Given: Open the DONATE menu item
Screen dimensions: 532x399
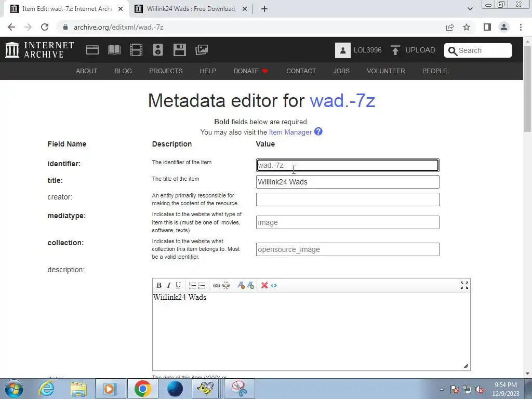Looking at the screenshot, I should point(251,71).
